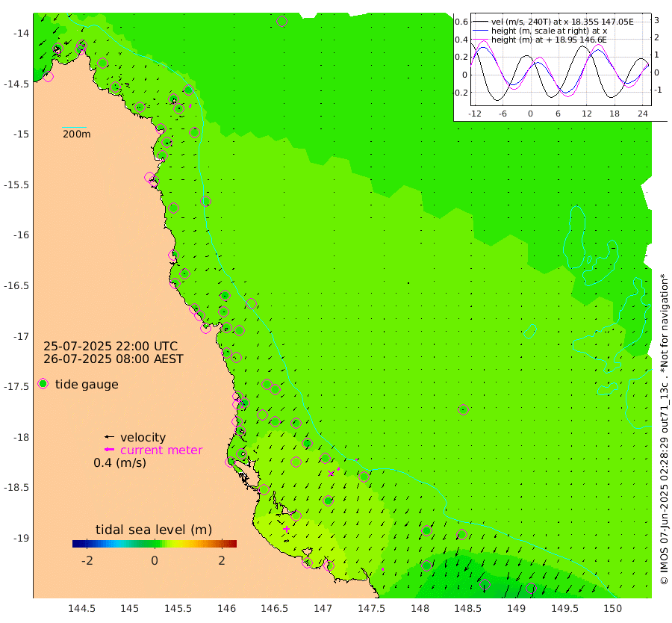Viewport: 672px width, 623px height.
Task: Click the '148' longitude tick label
Action: (x=420, y=608)
